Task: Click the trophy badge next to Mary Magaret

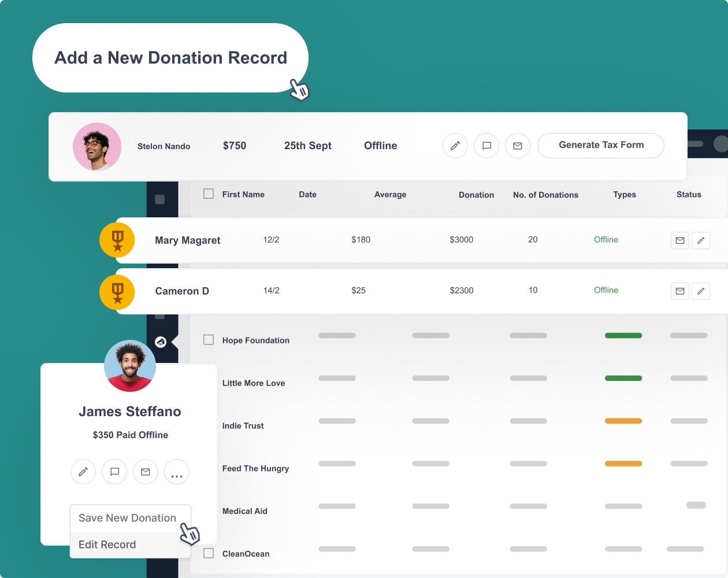Action: [x=117, y=240]
